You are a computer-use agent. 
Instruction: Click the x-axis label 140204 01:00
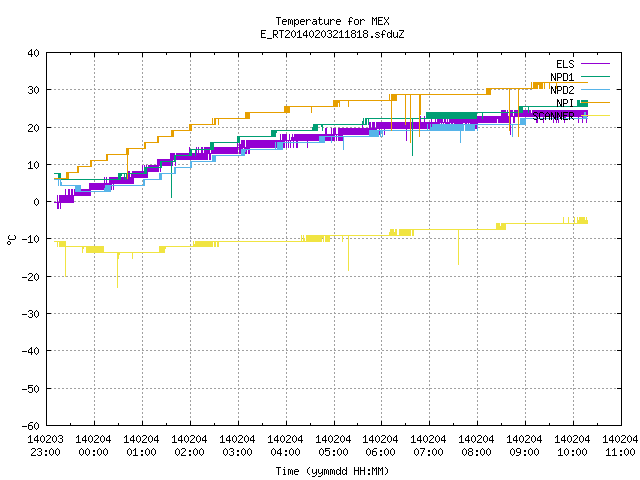[x=141, y=446]
